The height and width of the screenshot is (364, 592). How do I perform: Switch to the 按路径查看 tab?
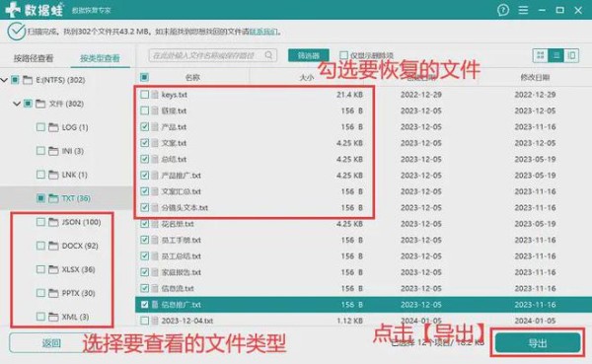[x=34, y=58]
